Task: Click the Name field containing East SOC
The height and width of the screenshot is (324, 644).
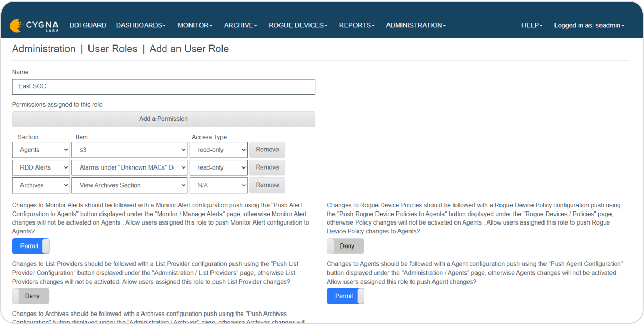Action: (163, 86)
